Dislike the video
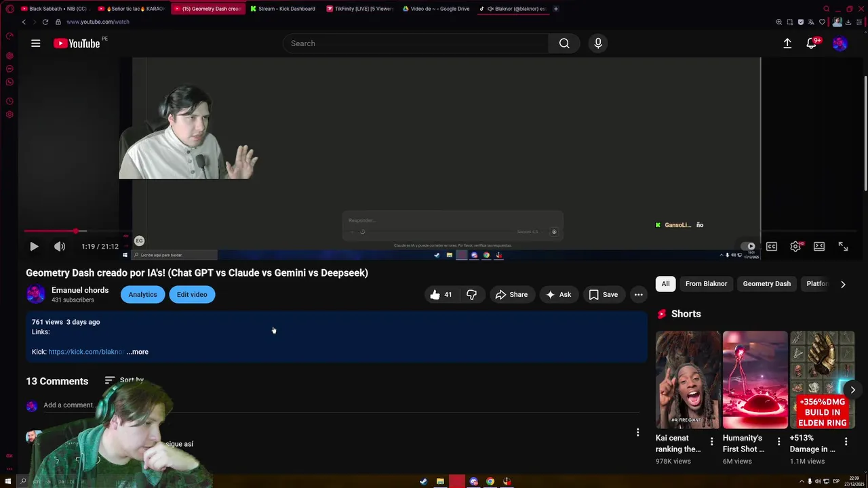 pos(471,294)
